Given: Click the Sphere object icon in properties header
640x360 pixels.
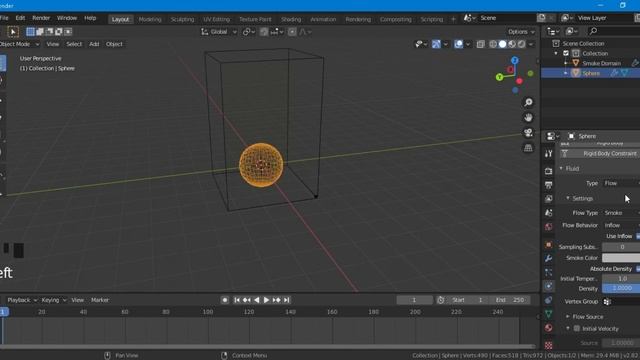Looking at the screenshot, I should pyautogui.click(x=571, y=136).
